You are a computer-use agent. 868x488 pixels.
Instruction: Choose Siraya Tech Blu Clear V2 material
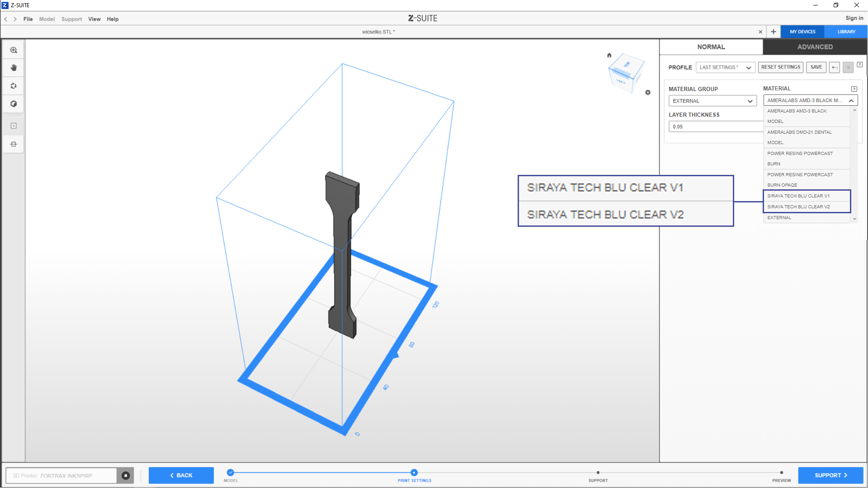807,207
